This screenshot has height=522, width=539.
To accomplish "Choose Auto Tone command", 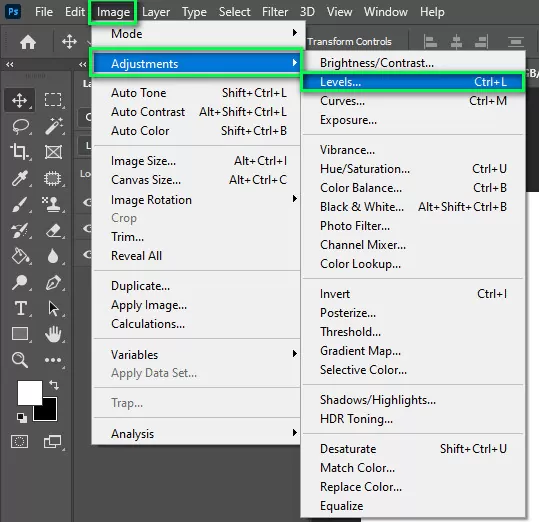I will (196, 92).
